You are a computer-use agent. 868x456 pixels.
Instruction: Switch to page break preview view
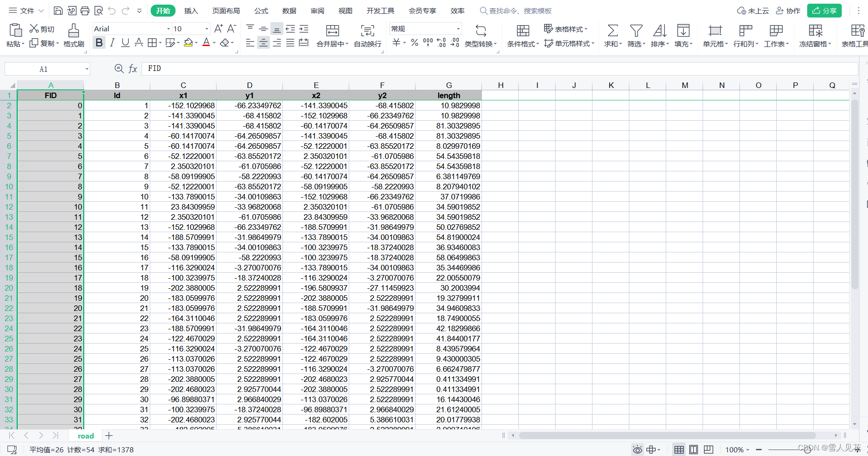(x=709, y=450)
